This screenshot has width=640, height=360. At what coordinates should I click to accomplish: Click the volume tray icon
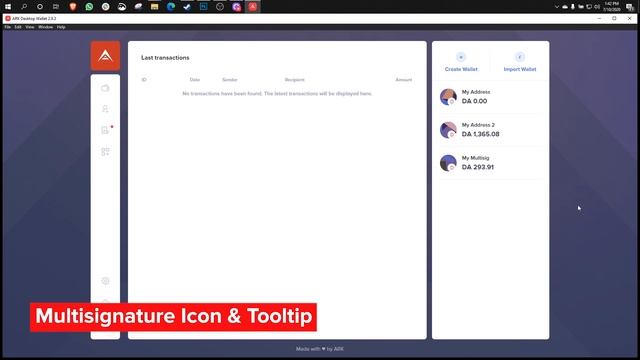[x=597, y=7]
